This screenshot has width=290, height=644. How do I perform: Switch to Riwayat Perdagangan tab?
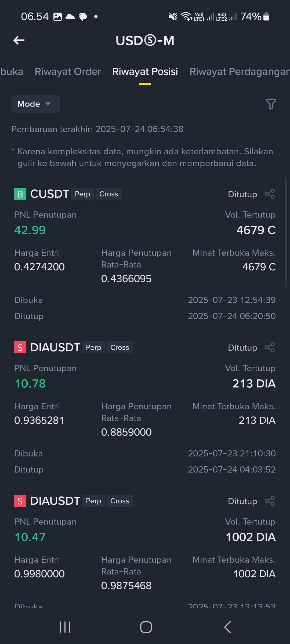coord(240,72)
